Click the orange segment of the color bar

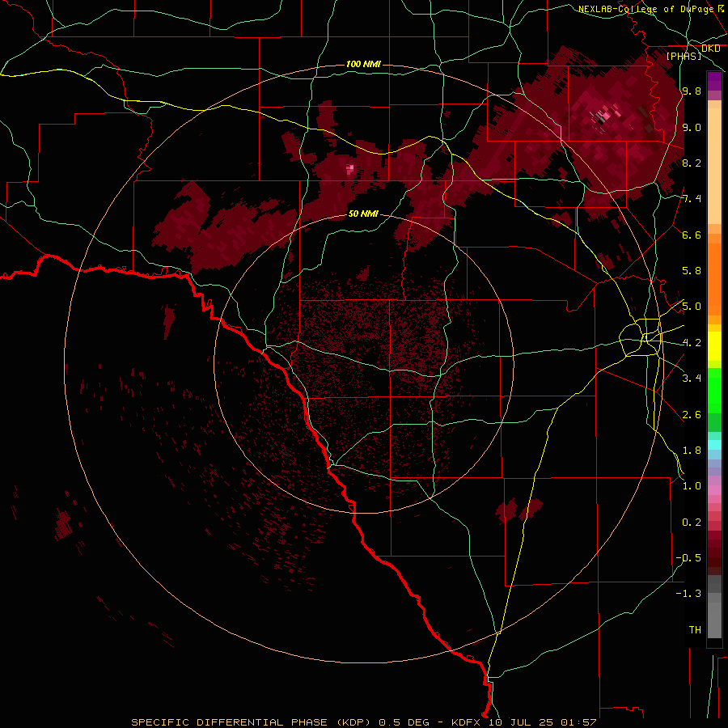click(714, 278)
